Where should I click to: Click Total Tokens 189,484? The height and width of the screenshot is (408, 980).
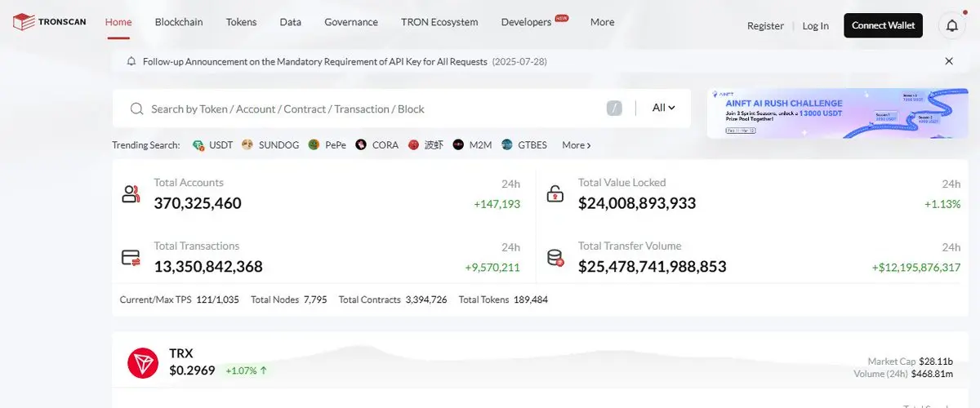point(503,299)
